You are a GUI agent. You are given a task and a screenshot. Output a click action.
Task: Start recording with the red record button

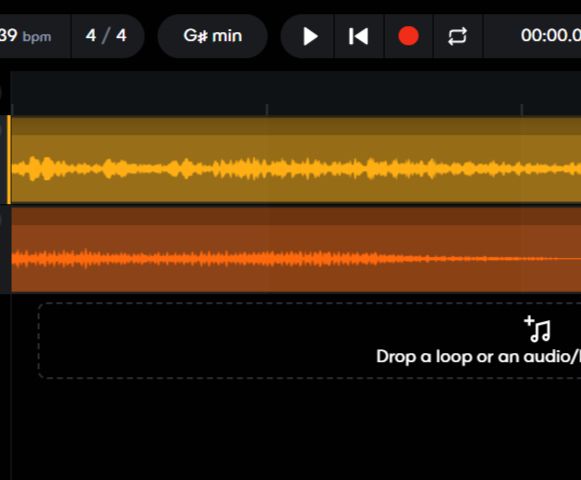click(408, 36)
